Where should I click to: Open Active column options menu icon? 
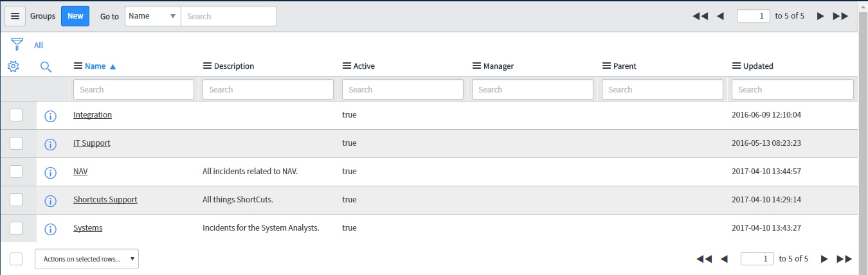pos(347,66)
